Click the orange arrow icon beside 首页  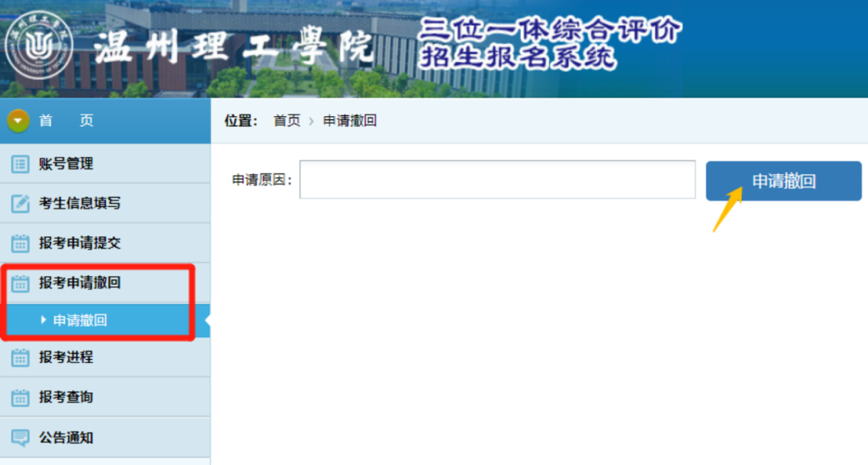[18, 121]
